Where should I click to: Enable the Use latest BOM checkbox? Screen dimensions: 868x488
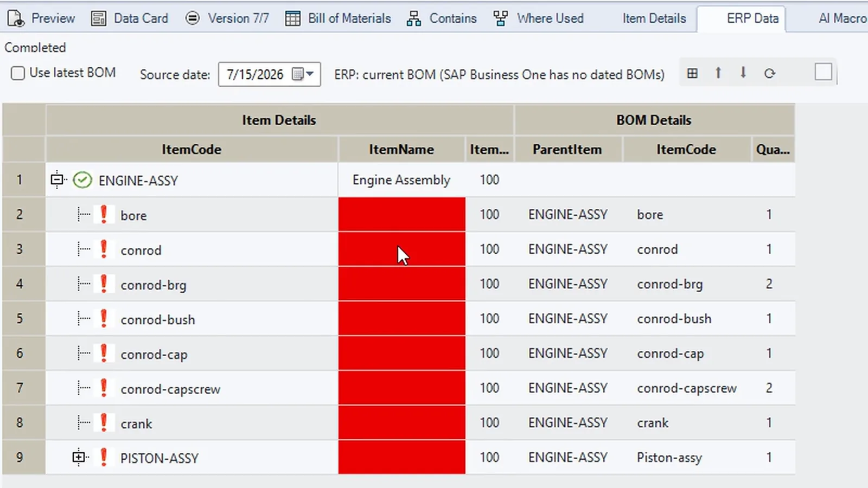coord(18,73)
